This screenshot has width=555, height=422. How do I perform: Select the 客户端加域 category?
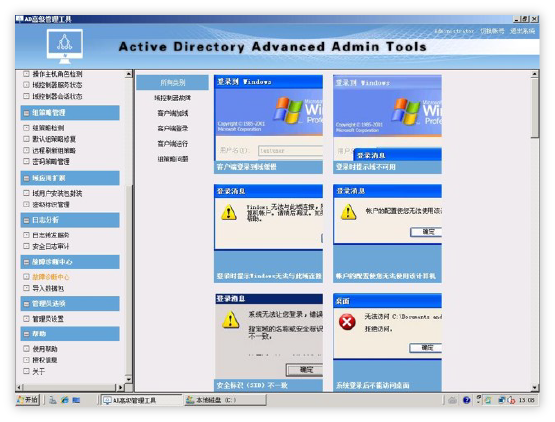click(172, 113)
